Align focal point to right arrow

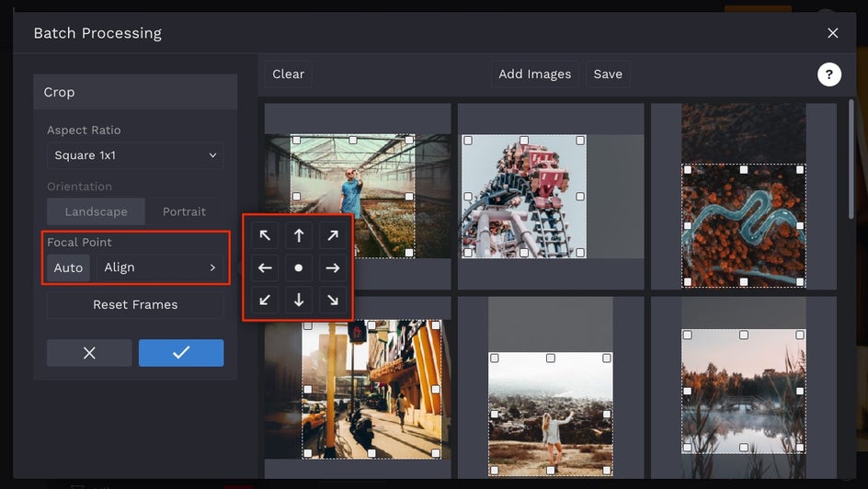332,267
